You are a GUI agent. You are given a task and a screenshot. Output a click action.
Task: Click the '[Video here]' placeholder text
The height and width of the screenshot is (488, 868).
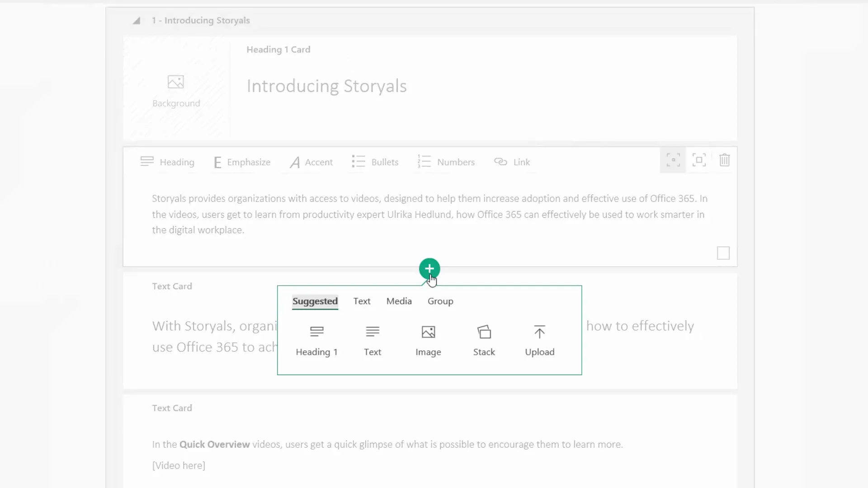179,465
